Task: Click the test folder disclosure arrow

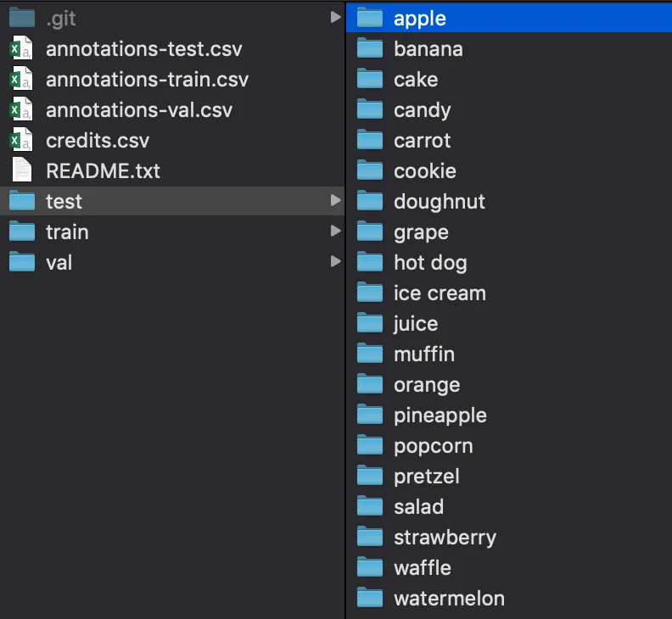Action: pyautogui.click(x=336, y=200)
